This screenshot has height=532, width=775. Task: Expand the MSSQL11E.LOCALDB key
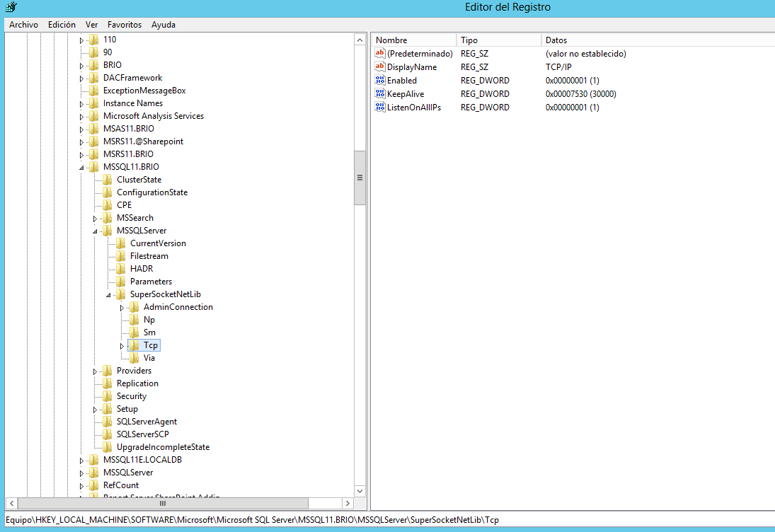(x=82, y=461)
